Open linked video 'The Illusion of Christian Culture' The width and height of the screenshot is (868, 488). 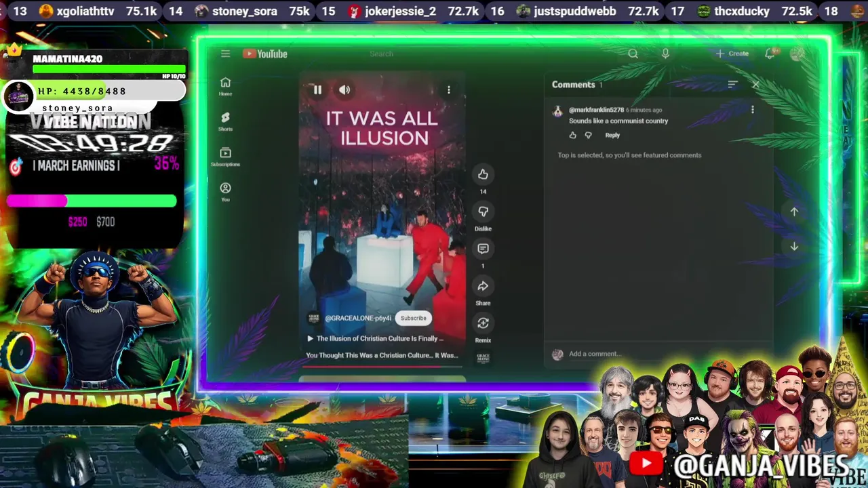pyautogui.click(x=376, y=338)
